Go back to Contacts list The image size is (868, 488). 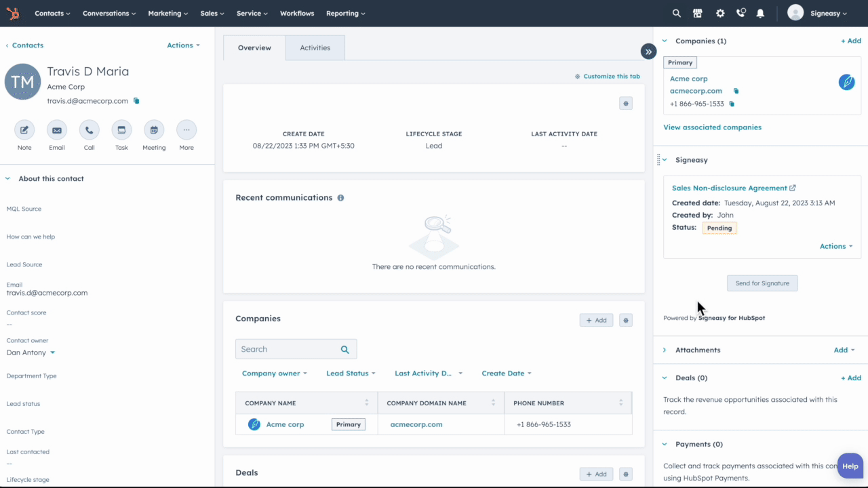(24, 45)
